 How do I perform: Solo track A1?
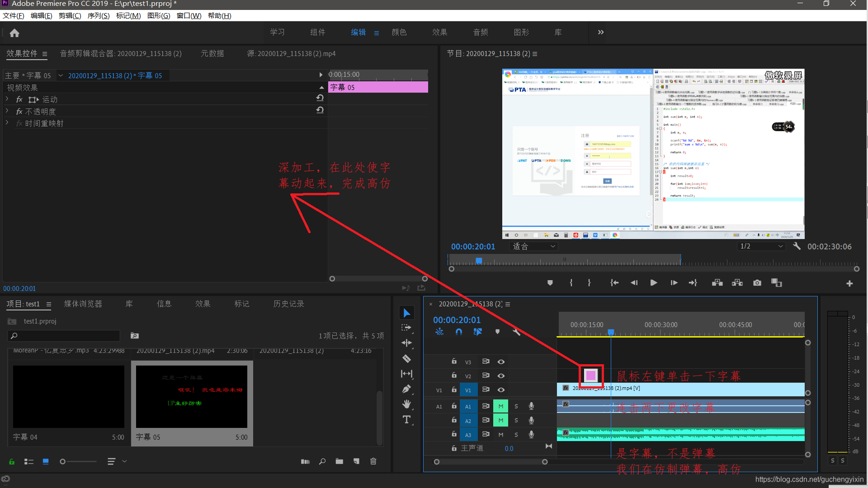[516, 406]
